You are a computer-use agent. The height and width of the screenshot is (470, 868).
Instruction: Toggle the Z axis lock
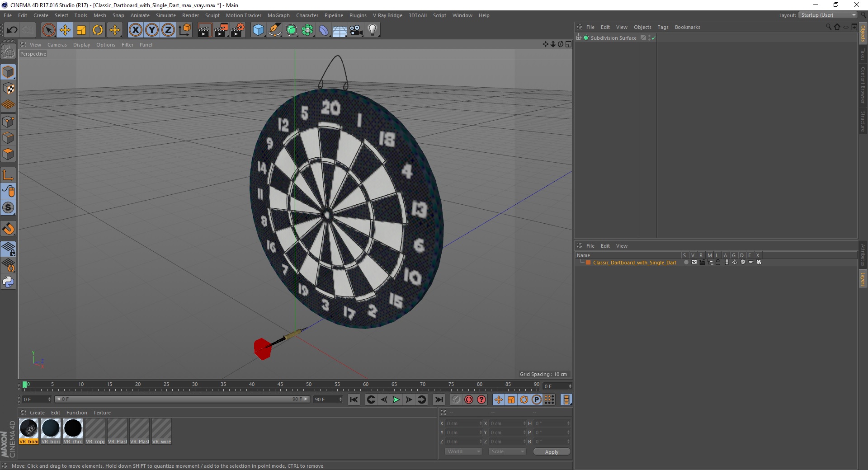tap(168, 30)
